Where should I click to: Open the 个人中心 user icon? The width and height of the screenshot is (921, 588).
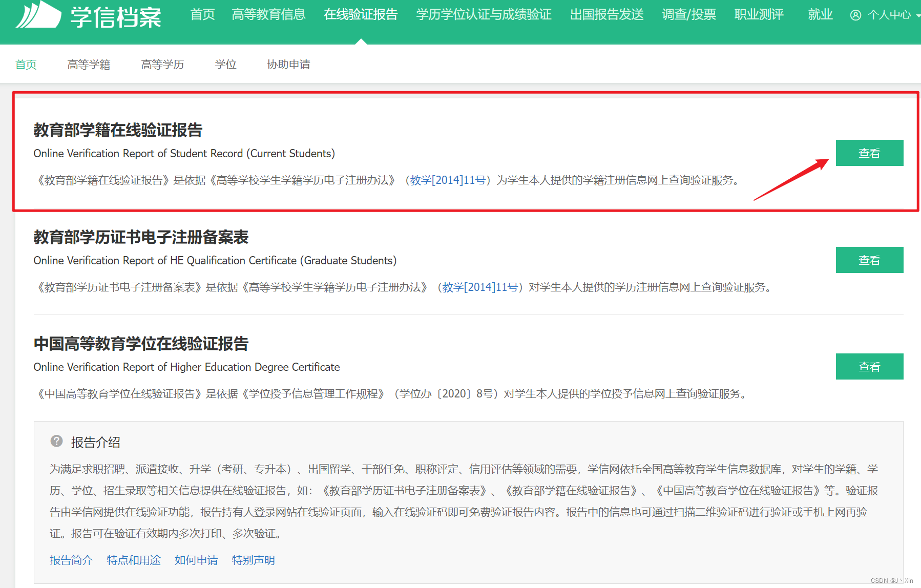click(855, 15)
